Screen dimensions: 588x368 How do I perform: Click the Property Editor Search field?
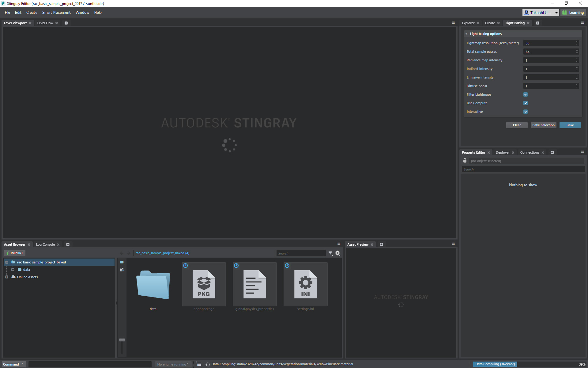click(x=523, y=169)
